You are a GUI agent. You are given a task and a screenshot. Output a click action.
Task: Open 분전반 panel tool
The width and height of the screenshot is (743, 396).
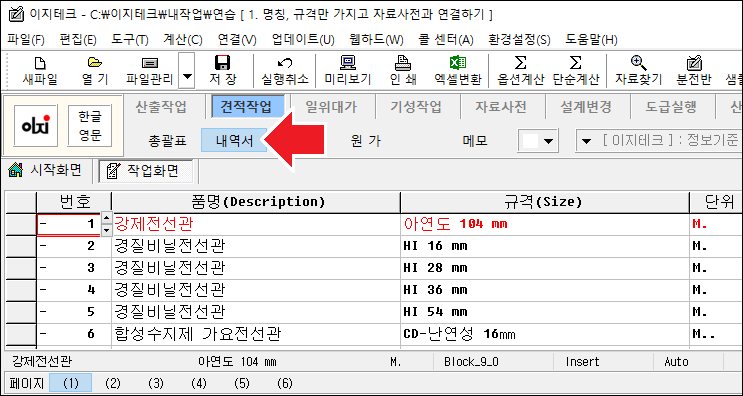click(x=694, y=71)
